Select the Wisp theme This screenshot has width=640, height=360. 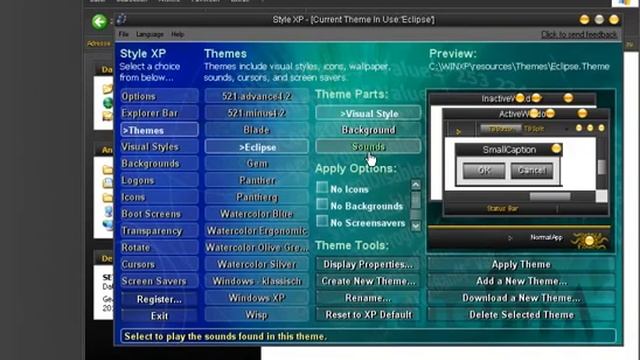[x=256, y=315]
